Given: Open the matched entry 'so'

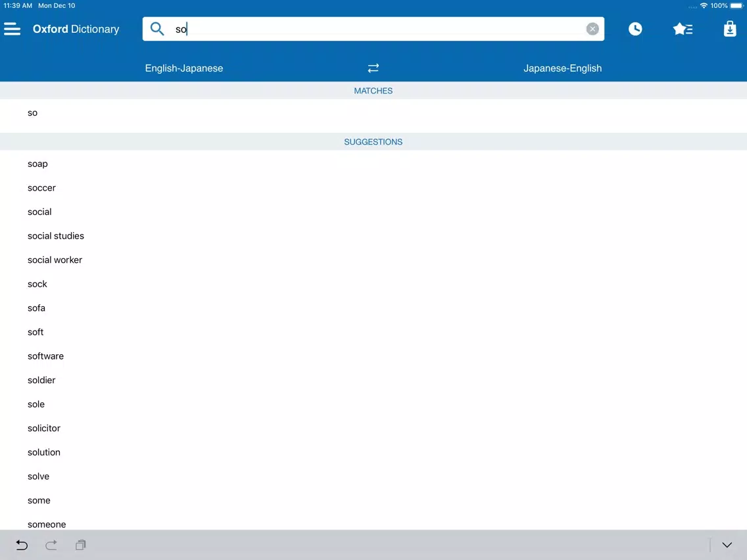Looking at the screenshot, I should click(373, 113).
